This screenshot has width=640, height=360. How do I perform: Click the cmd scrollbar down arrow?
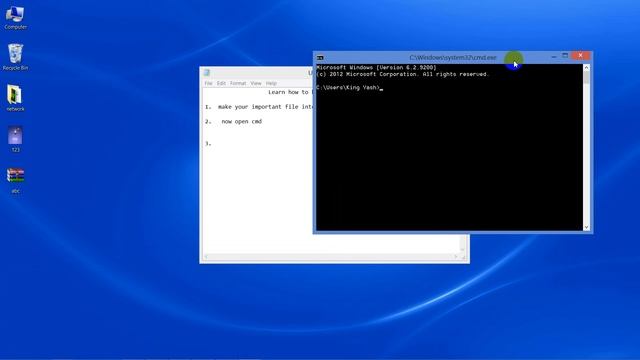pyautogui.click(x=587, y=227)
